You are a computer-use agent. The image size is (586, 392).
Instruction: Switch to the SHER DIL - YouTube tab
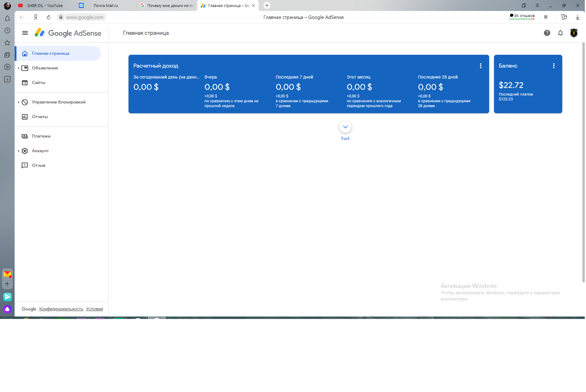click(45, 5)
